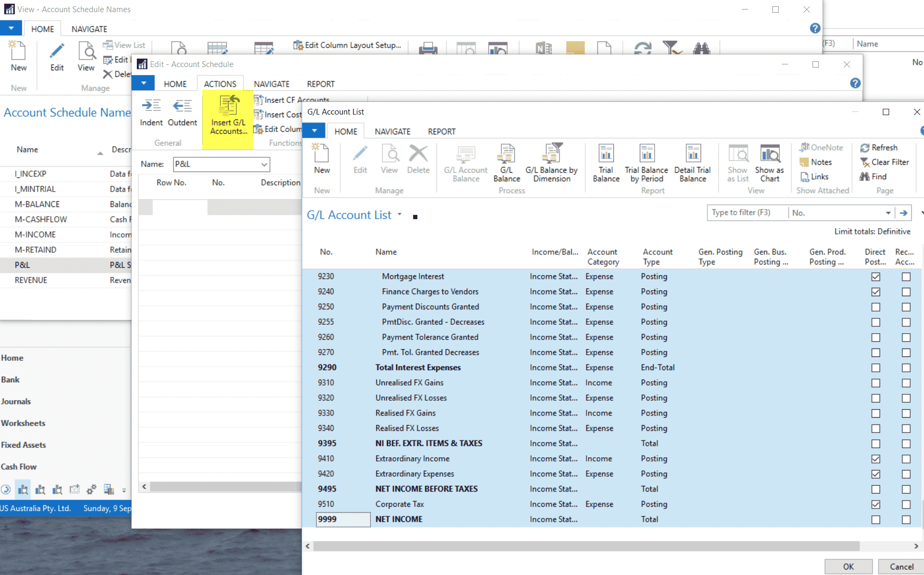Select the Insert G/L Accounts action
The height and width of the screenshot is (575, 924).
[x=228, y=116]
